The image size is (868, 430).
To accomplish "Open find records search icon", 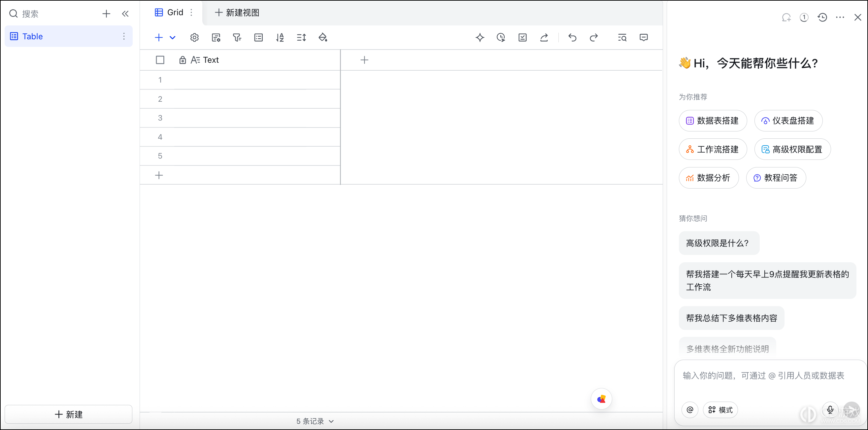I will [x=622, y=37].
